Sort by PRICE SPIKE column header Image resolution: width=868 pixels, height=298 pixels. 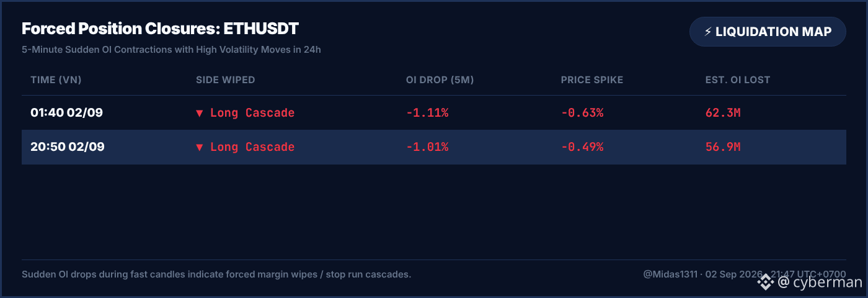click(592, 80)
